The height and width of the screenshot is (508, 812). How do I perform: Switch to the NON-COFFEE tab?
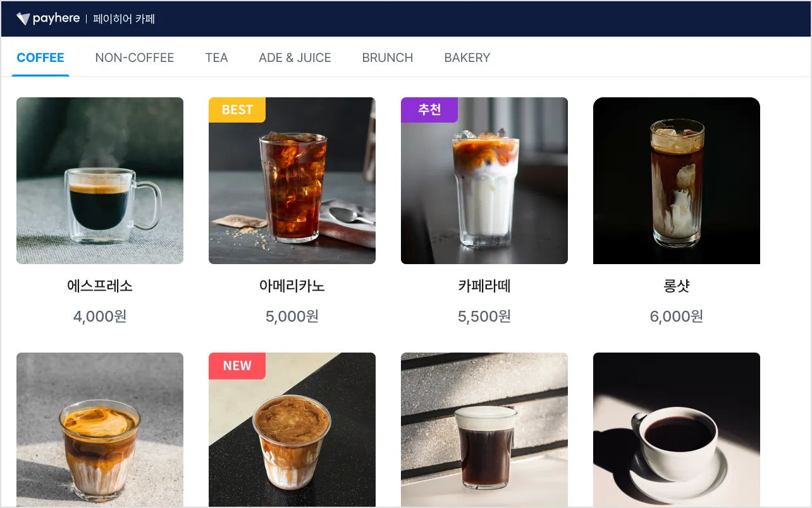point(135,57)
